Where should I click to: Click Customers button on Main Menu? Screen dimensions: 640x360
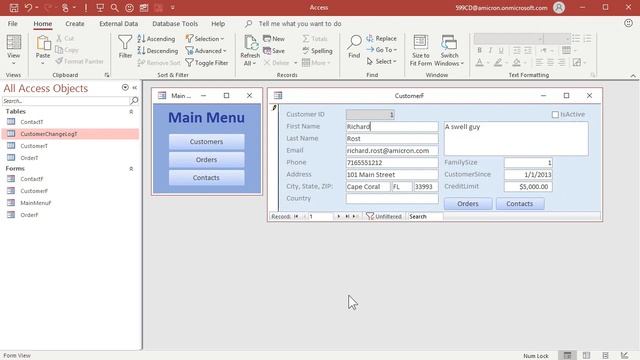click(x=207, y=142)
